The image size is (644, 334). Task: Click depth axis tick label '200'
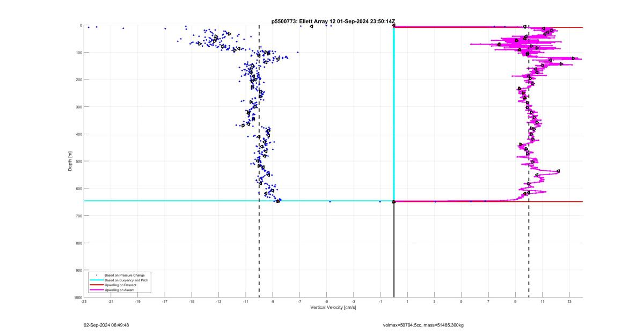pos(78,79)
